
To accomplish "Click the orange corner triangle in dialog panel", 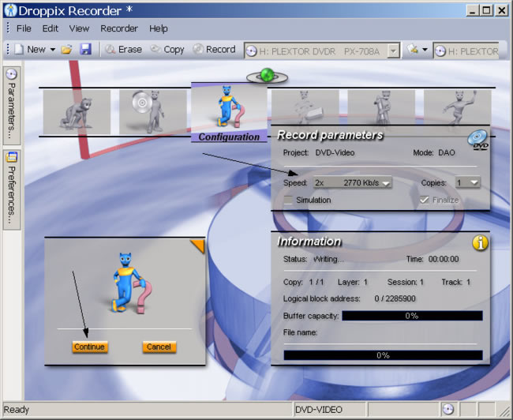I will [199, 245].
